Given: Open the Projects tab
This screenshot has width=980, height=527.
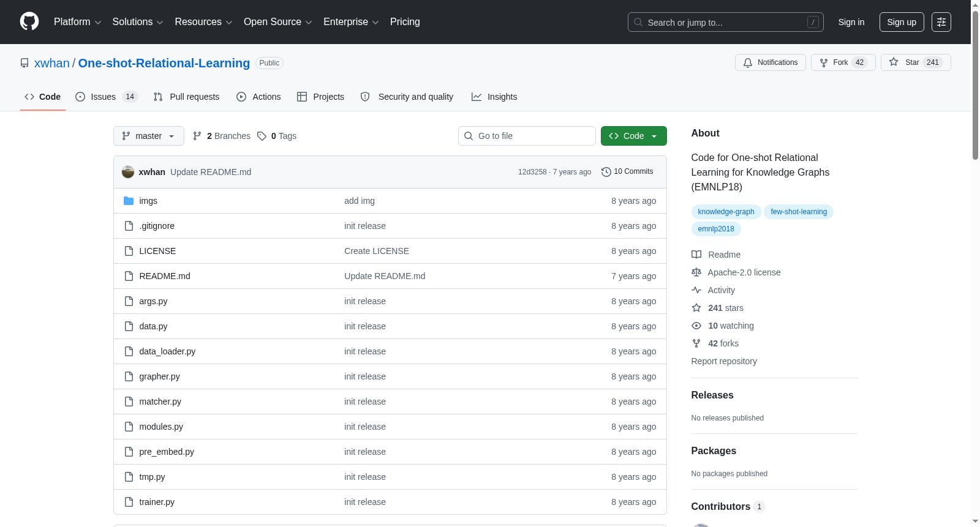Looking at the screenshot, I should 320,97.
